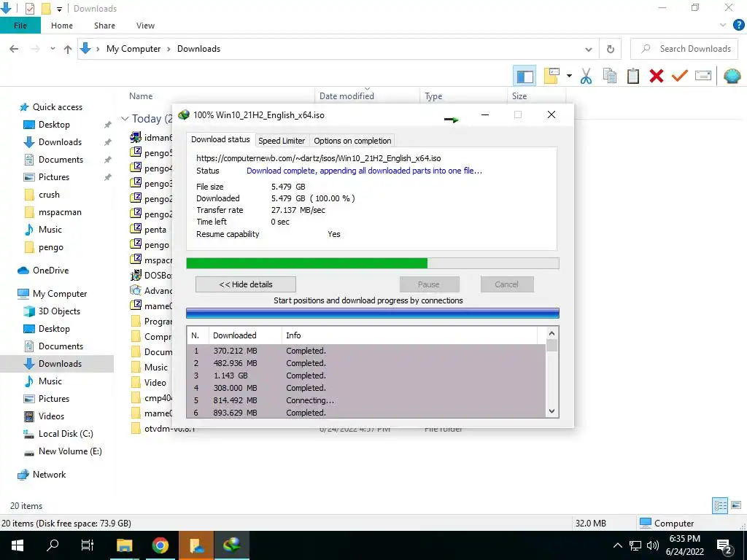Click the connections list scroll down arrow

coord(551,411)
